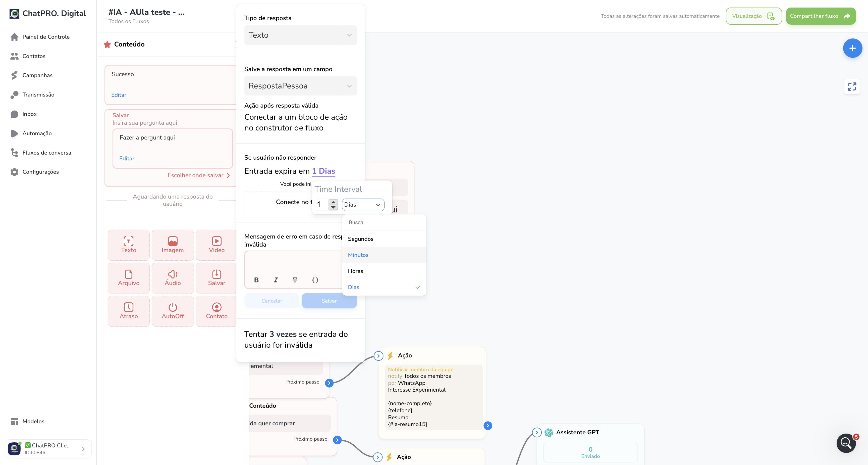Add an Atraso delay block

129,311
